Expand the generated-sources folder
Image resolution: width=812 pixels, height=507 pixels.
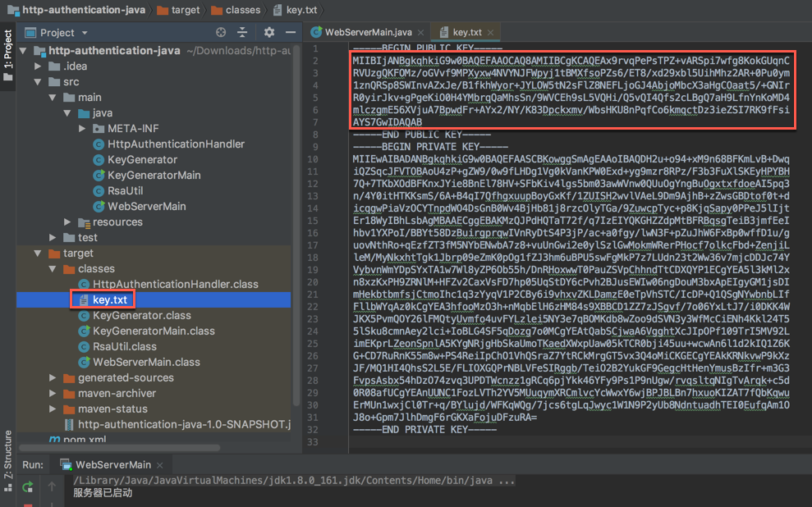click(x=53, y=378)
